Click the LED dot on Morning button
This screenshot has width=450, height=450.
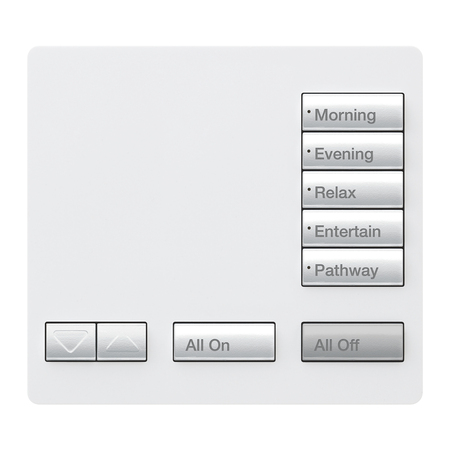309,112
